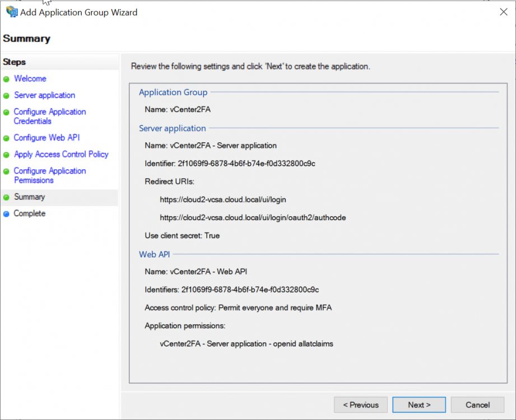Screen dimensions: 516x420
Task: Click the blue dot beside Complete step
Action: 6,214
